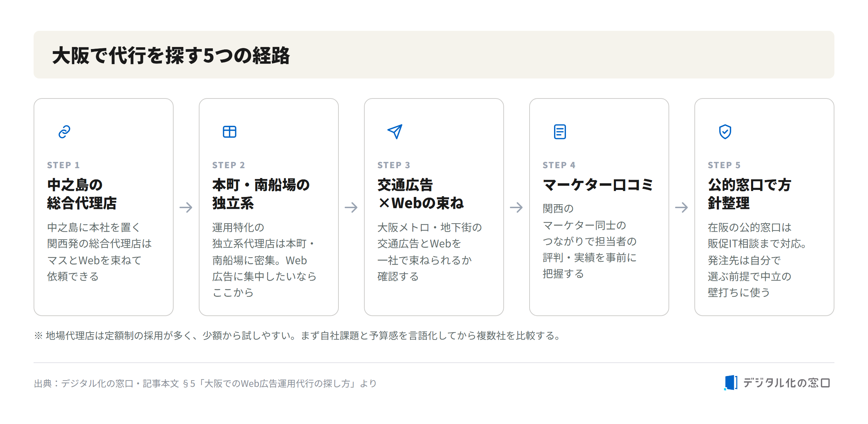Click the paper plane icon in Step 3
This screenshot has width=868, height=424.
click(x=395, y=132)
